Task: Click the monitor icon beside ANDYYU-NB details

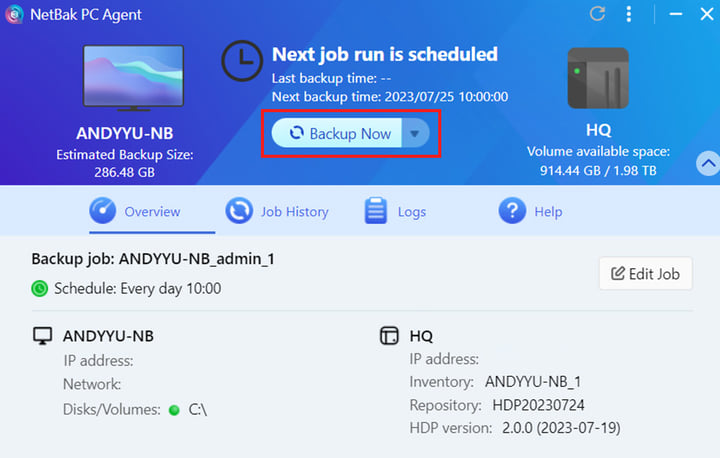Action: (42, 336)
